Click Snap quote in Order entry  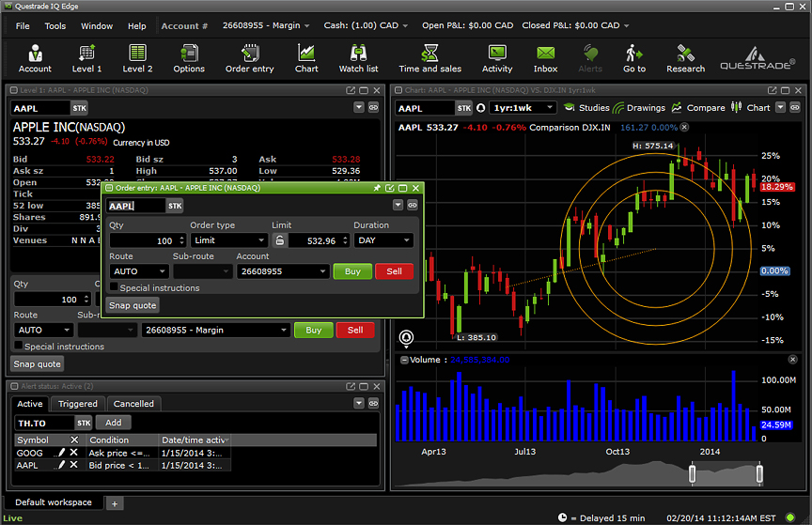coord(133,305)
